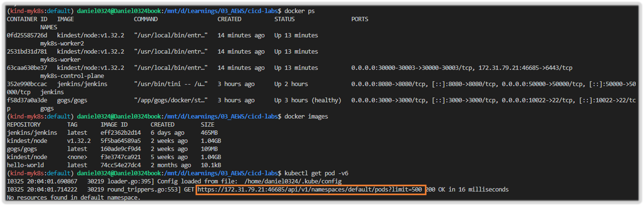Click the control-plane port mapping 30000-30003
Viewport: 644px width, 206px height.
(412, 68)
